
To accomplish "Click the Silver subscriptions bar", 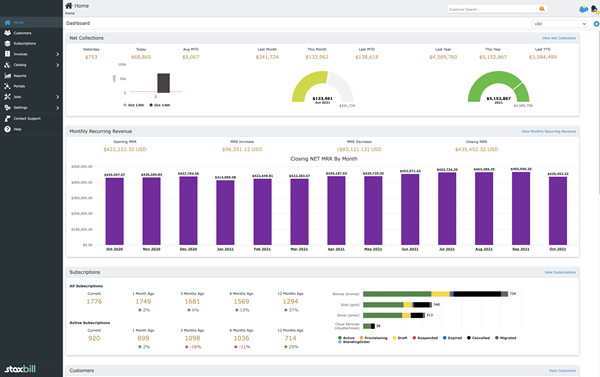I will pyautogui.click(x=394, y=315).
